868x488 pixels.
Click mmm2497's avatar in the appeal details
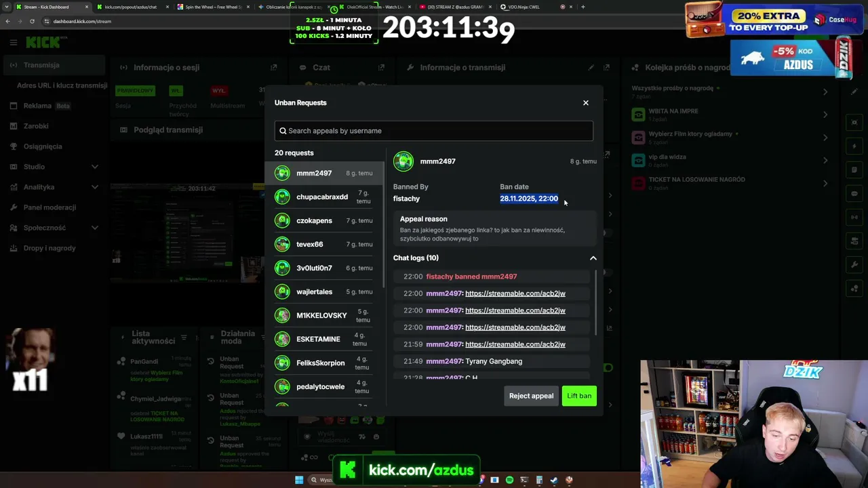pos(403,161)
